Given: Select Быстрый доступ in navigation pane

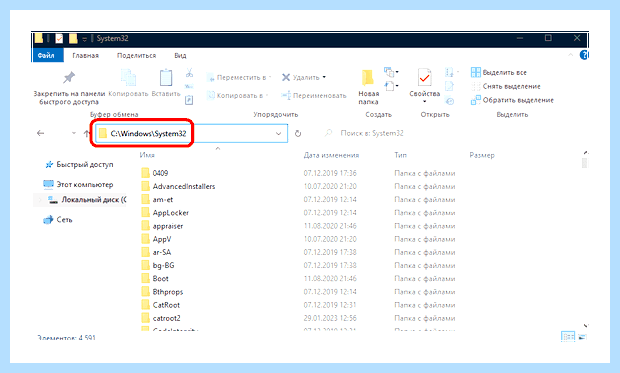Looking at the screenshot, I should pyautogui.click(x=79, y=165).
